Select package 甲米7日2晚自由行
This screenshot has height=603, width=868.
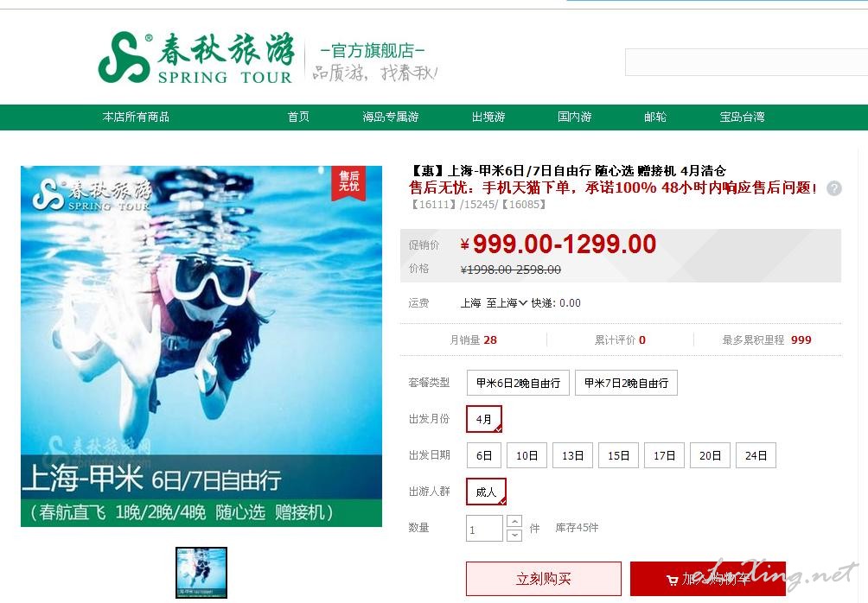pyautogui.click(x=626, y=383)
